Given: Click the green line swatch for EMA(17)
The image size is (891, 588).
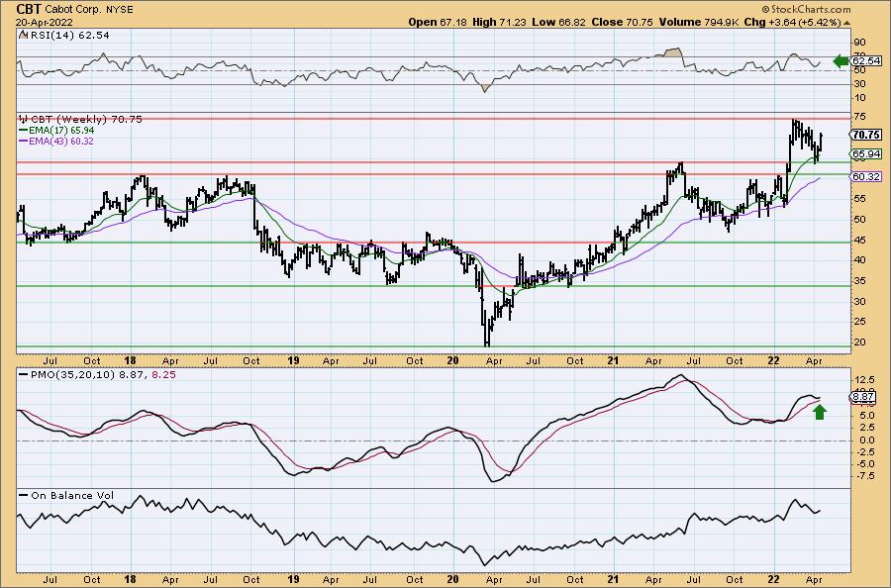Looking at the screenshot, I should coord(24,131).
